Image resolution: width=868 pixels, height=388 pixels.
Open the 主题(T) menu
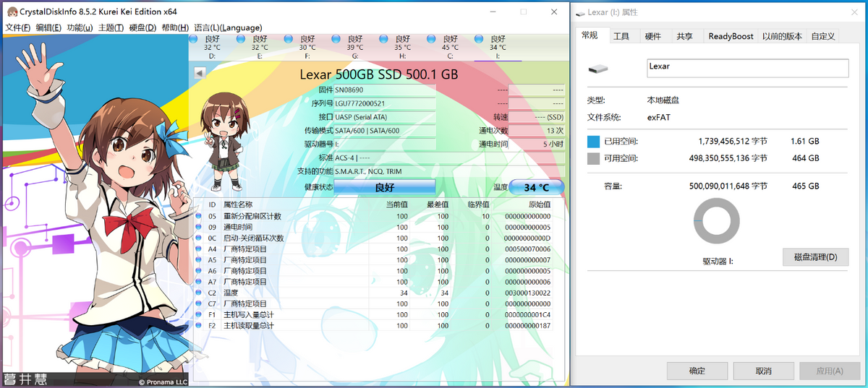click(x=111, y=27)
